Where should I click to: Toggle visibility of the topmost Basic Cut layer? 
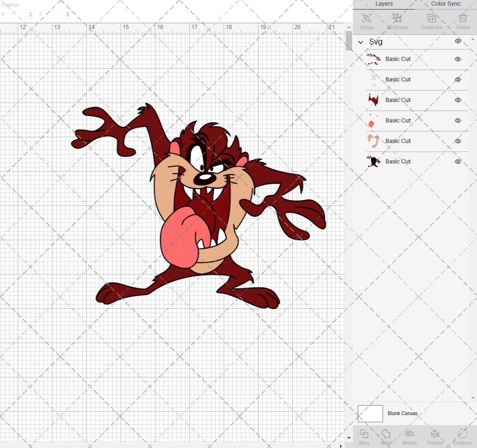pyautogui.click(x=457, y=60)
